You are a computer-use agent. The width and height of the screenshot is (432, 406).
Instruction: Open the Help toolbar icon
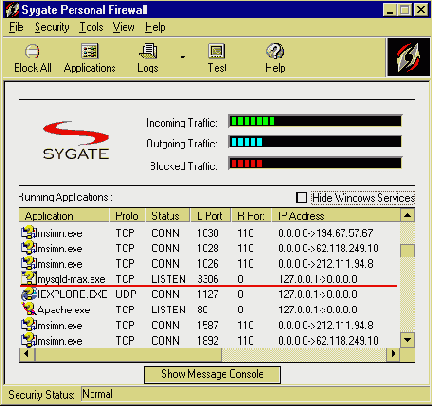point(275,51)
